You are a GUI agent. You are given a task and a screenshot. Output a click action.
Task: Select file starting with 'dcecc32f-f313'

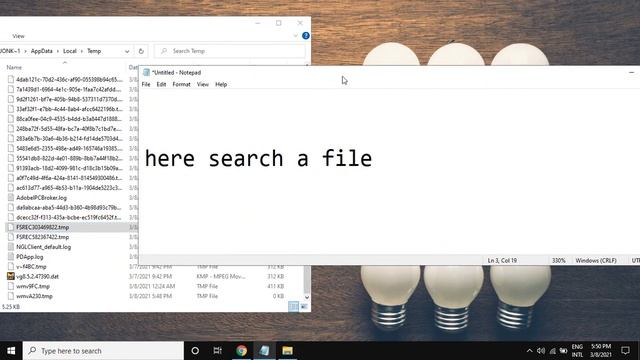(69, 217)
